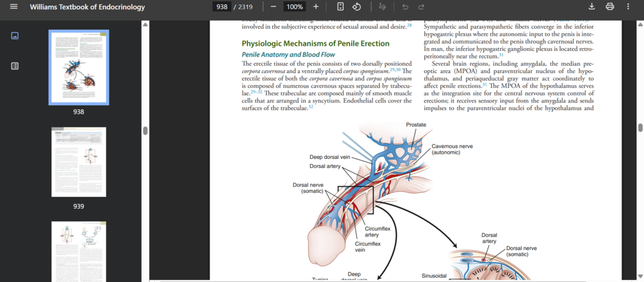Print the document
The height and width of the screenshot is (282, 644).
tap(610, 6)
